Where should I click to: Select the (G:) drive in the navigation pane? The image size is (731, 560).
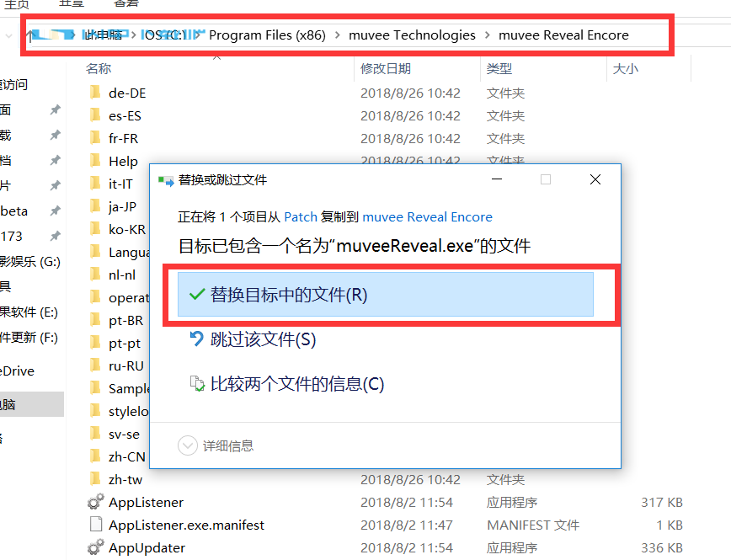tap(30, 262)
